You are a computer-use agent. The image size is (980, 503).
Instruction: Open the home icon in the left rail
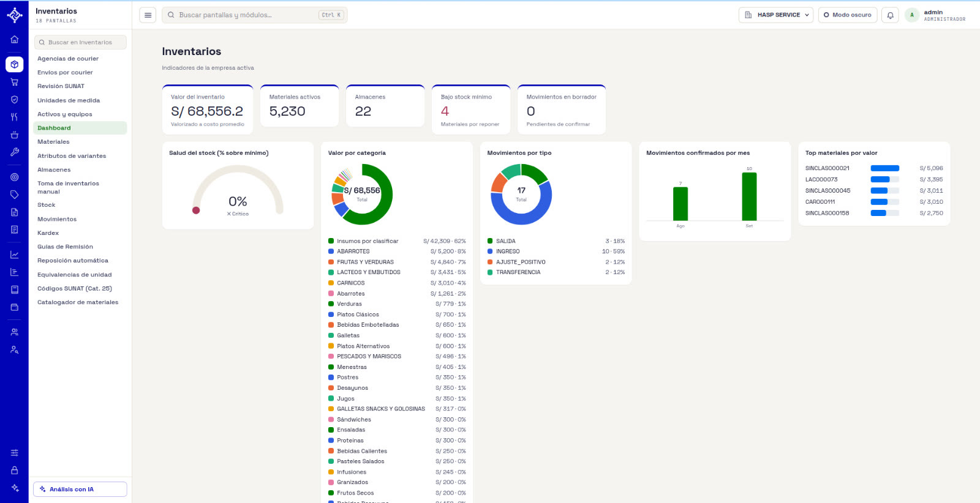[x=14, y=40]
